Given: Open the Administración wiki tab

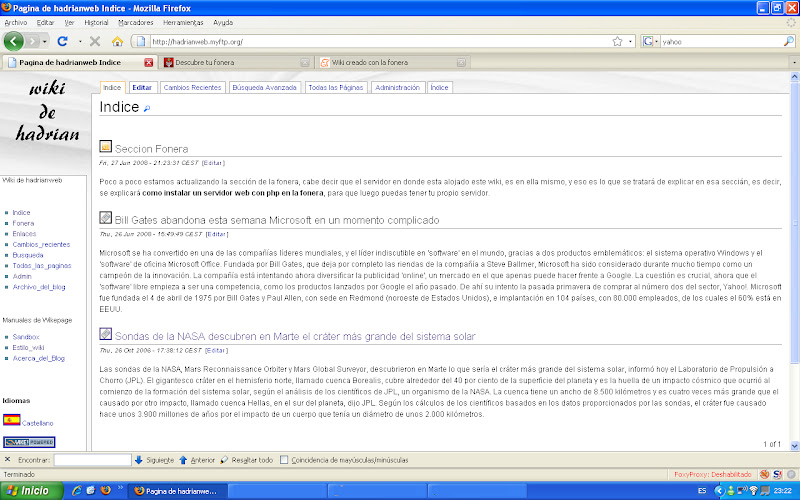Looking at the screenshot, I should click(x=397, y=88).
